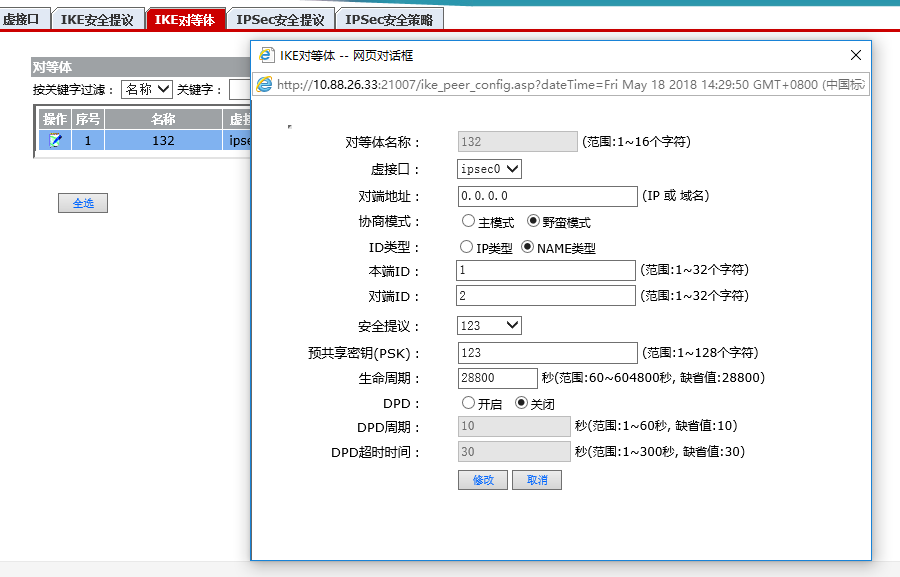Open the 安全提议 123 dropdown
Image resolution: width=900 pixels, height=577 pixels.
pos(490,326)
